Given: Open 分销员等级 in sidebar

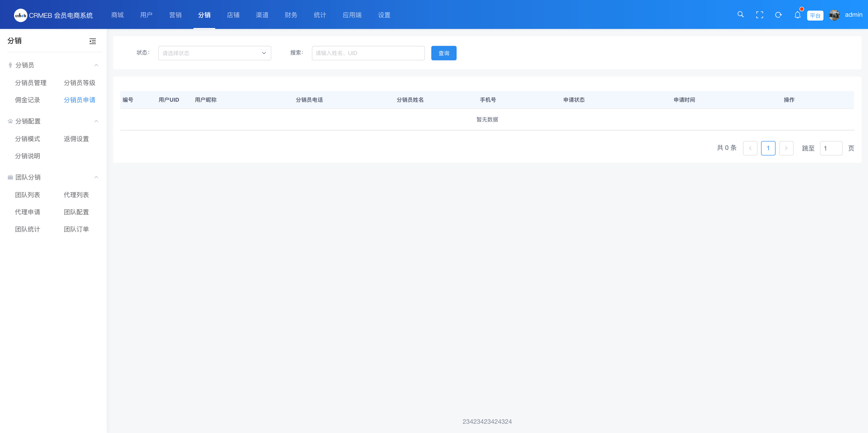Looking at the screenshot, I should pyautogui.click(x=80, y=82).
